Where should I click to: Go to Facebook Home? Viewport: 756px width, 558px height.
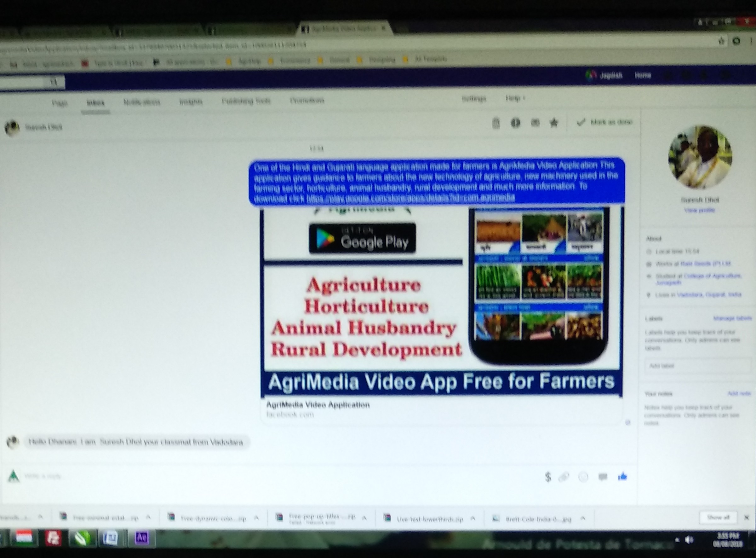pyautogui.click(x=643, y=75)
